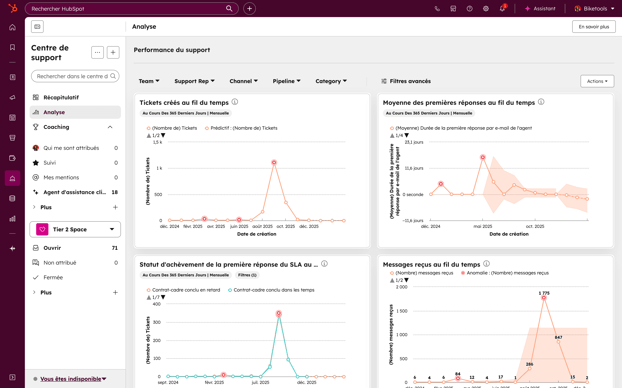Open the Team filter dropdown
This screenshot has height=388, width=622.
[x=149, y=81]
